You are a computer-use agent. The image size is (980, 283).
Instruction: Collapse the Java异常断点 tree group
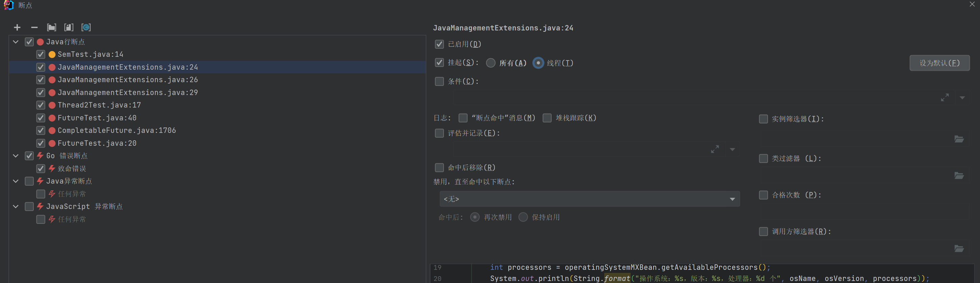coord(16,181)
